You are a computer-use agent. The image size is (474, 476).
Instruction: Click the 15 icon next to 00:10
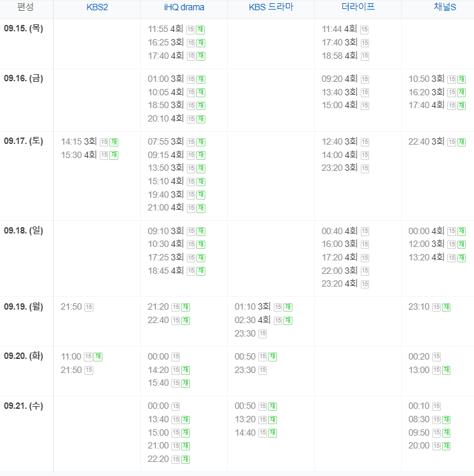(x=437, y=406)
